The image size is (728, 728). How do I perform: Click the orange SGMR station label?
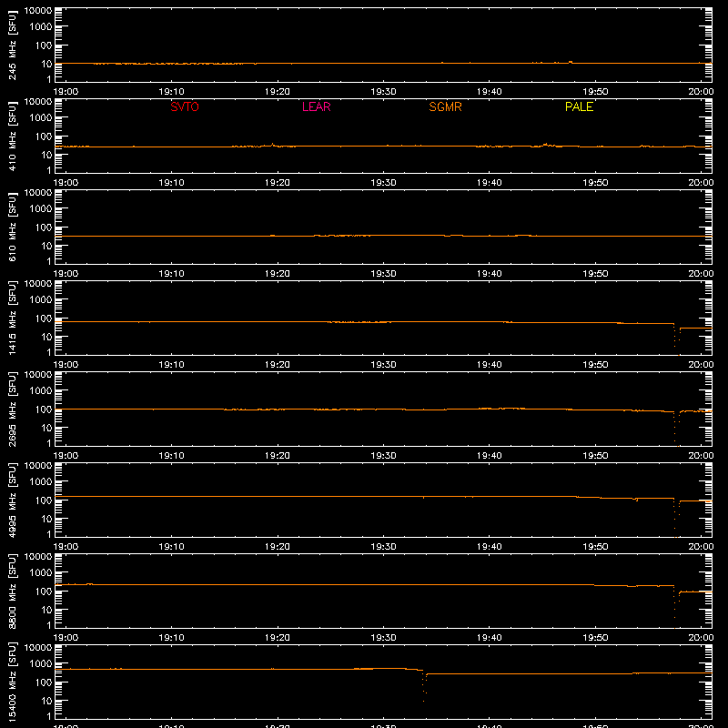(445, 106)
